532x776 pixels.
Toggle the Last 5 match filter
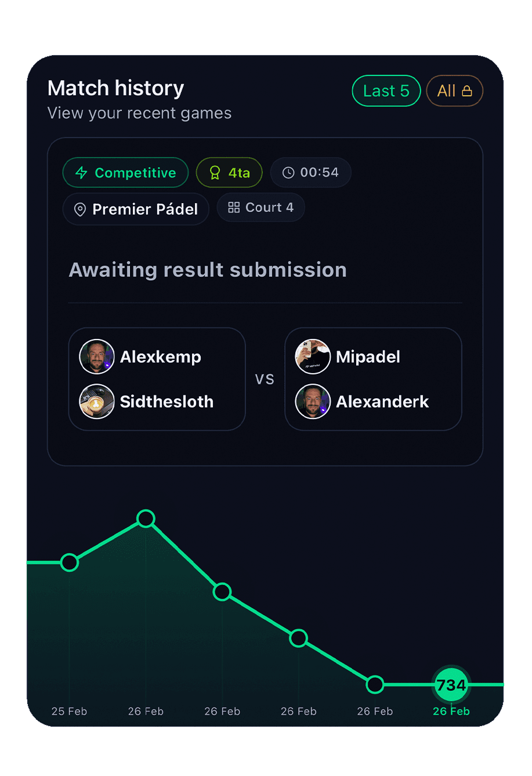386,91
